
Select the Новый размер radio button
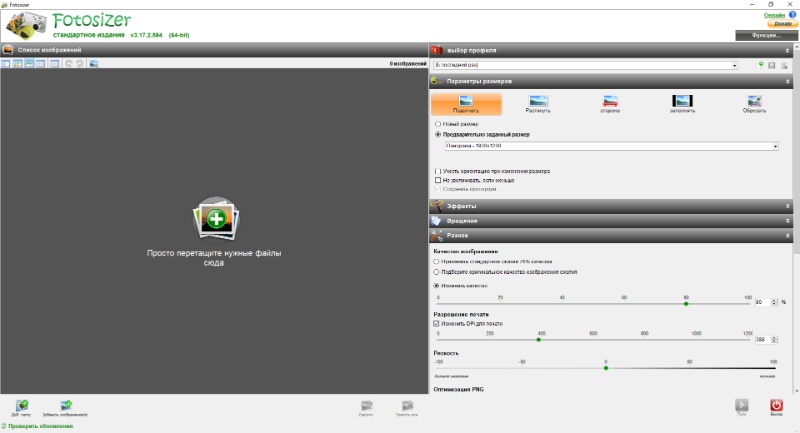438,124
